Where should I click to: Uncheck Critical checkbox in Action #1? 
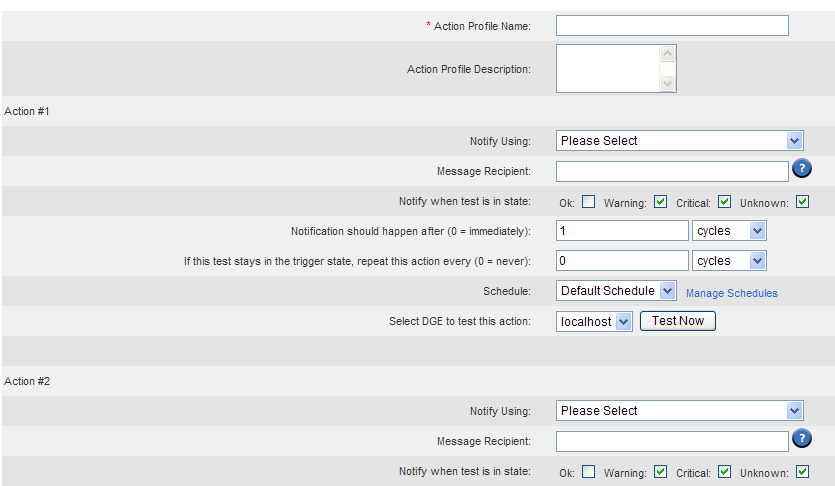pyautogui.click(x=725, y=202)
